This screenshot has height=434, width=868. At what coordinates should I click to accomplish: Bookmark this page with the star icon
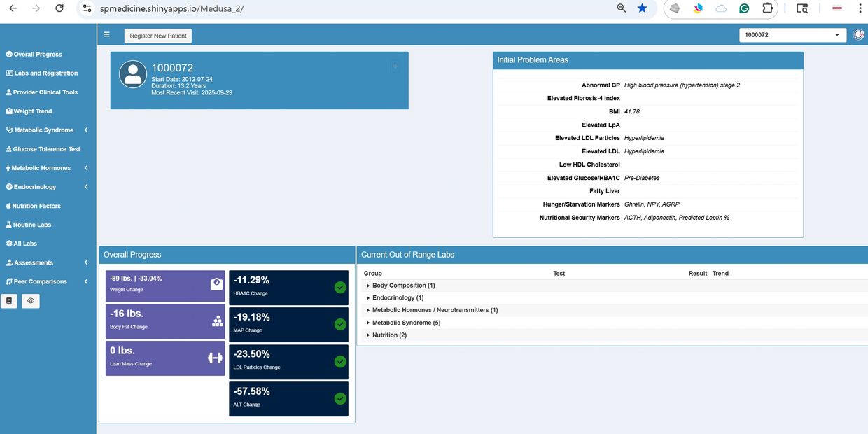(x=642, y=8)
